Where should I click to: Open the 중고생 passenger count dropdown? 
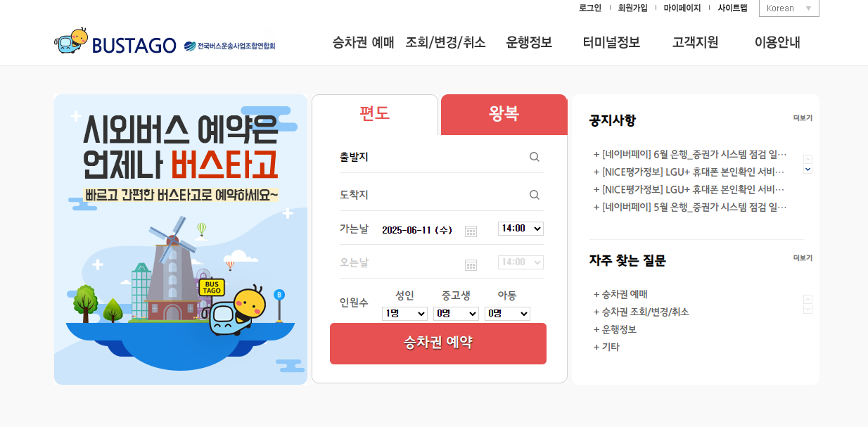[457, 314]
